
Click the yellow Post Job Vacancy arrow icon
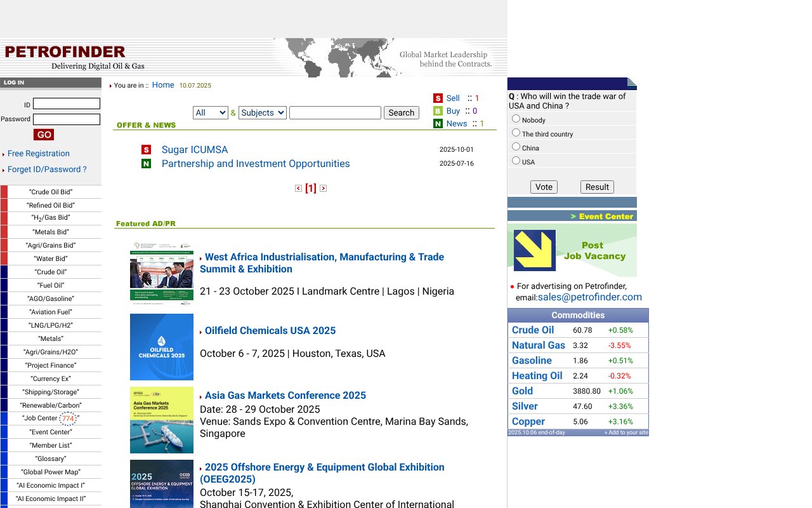(534, 249)
